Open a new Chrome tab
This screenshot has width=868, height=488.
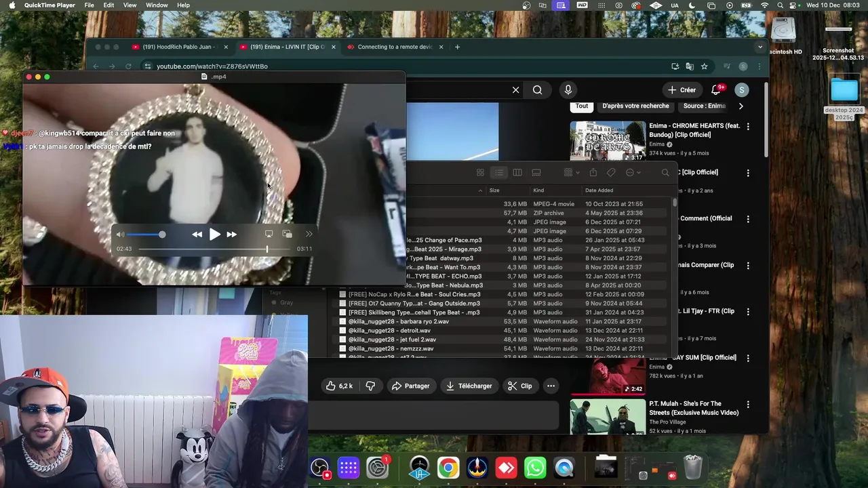coord(457,47)
